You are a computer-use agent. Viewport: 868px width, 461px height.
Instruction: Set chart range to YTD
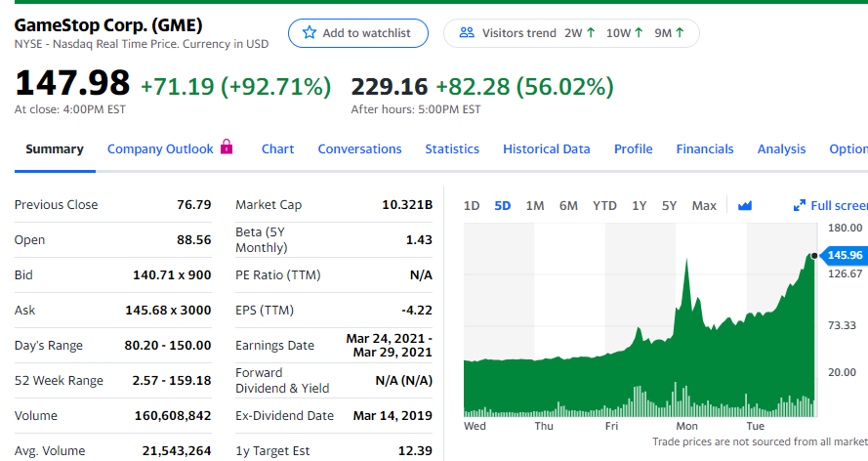(x=604, y=206)
